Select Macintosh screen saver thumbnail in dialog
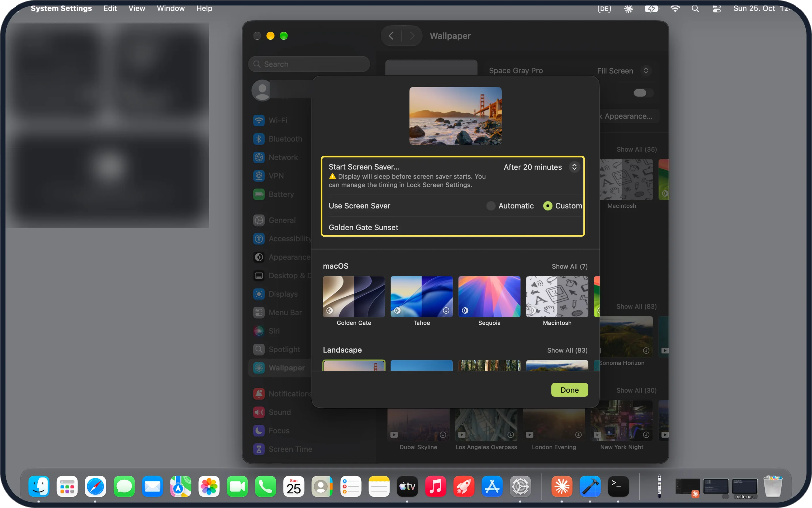Screen dimensions: 812x508 [557, 297]
